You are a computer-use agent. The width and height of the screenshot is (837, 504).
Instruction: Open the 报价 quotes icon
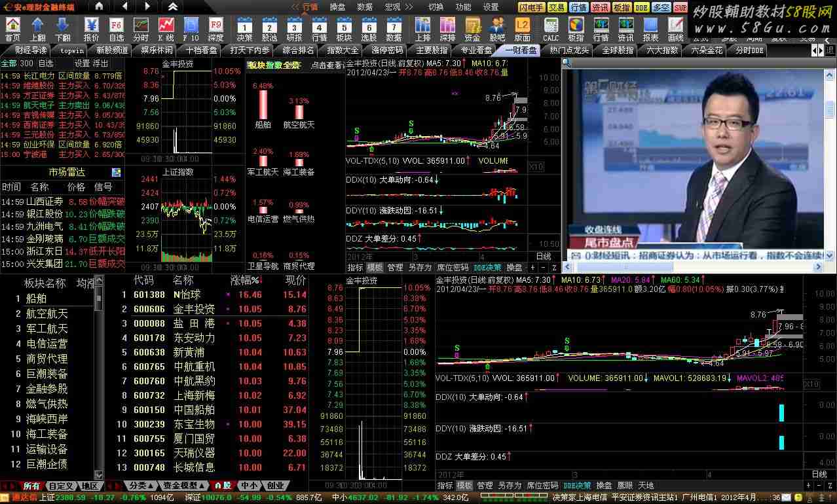[92, 29]
